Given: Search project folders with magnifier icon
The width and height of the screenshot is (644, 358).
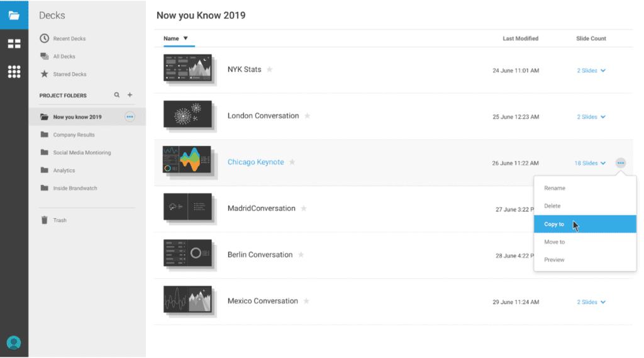Looking at the screenshot, I should (116, 95).
